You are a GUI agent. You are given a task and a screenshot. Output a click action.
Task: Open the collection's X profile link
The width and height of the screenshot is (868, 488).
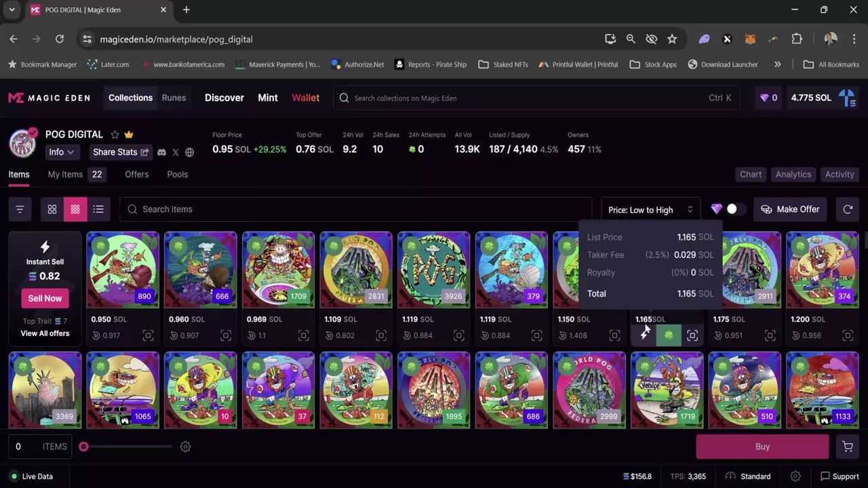[x=176, y=152]
